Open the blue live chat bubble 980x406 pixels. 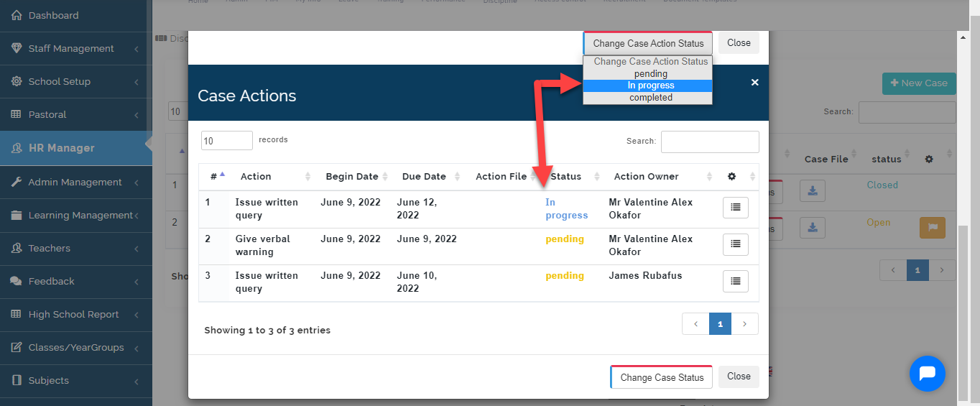(927, 373)
